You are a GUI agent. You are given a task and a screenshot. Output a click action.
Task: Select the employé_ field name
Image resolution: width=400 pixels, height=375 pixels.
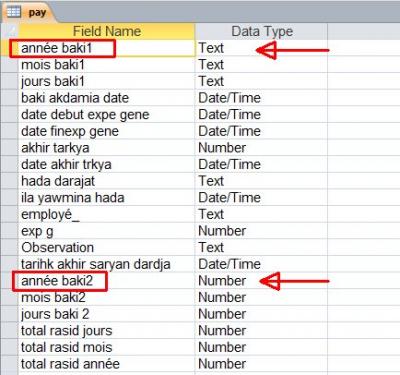(107, 214)
